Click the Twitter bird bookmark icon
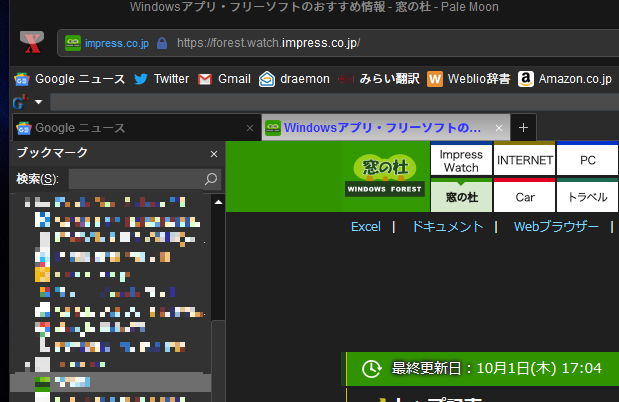Image resolution: width=619 pixels, height=402 pixels. click(141, 79)
